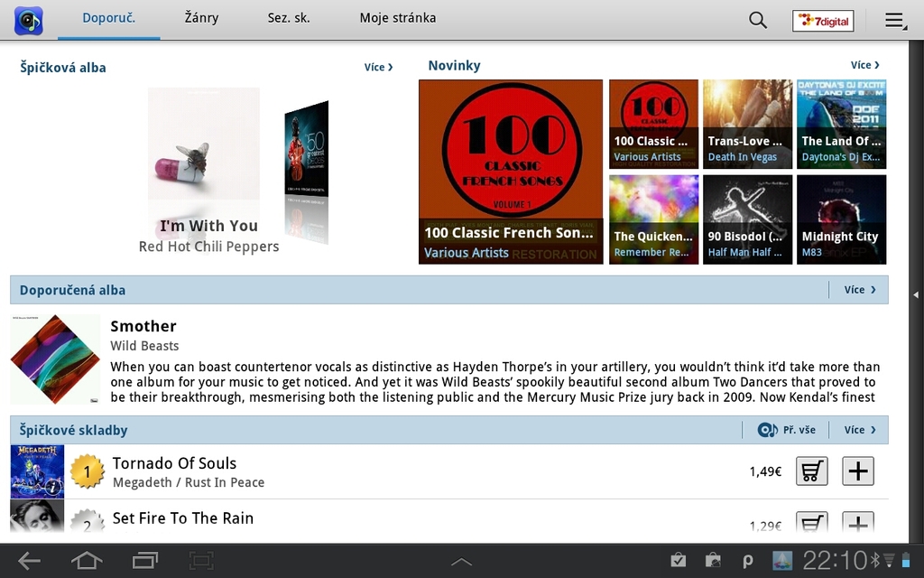The image size is (924, 578).
Task: Expand Novinky section via Více
Action: coord(864,65)
